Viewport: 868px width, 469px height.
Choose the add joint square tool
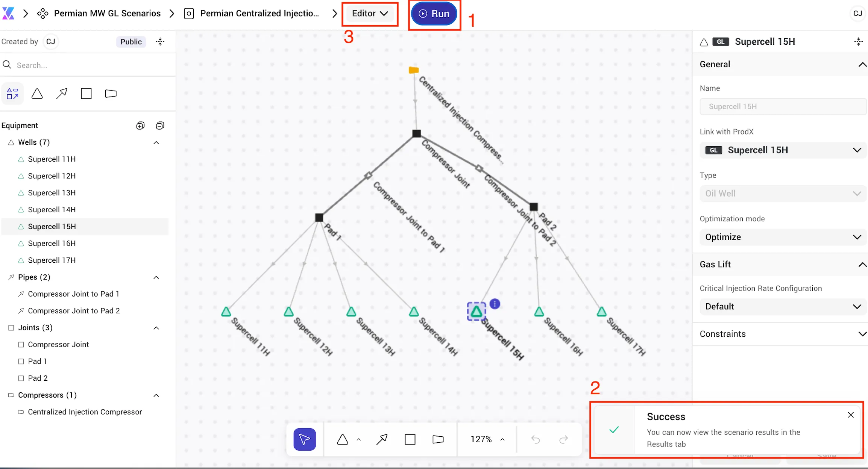tap(410, 439)
